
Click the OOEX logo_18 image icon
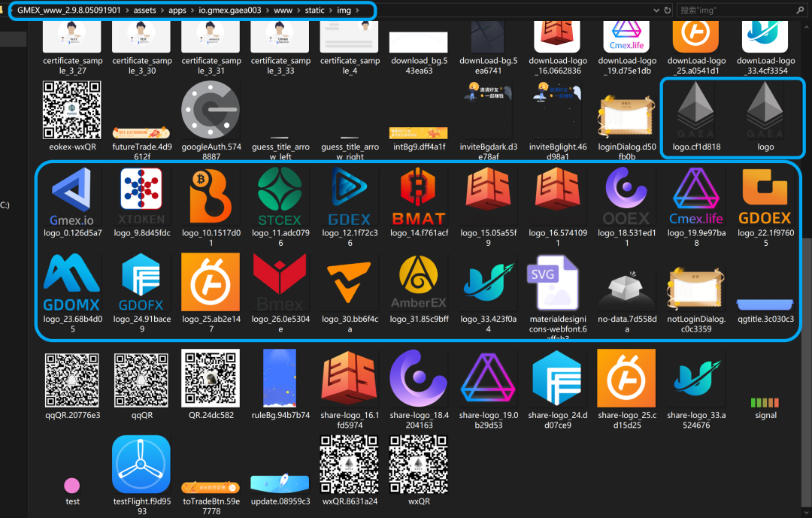point(626,196)
